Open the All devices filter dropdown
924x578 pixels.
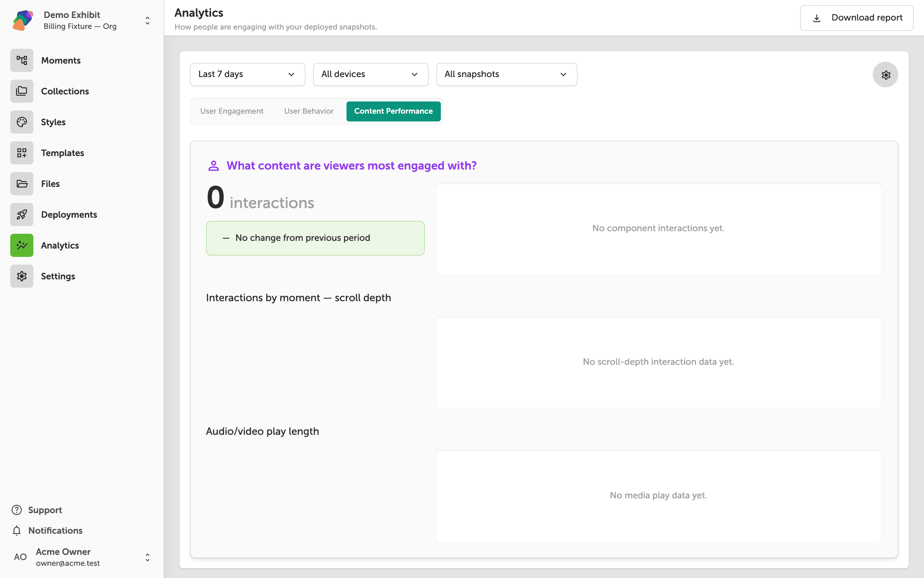[371, 74]
